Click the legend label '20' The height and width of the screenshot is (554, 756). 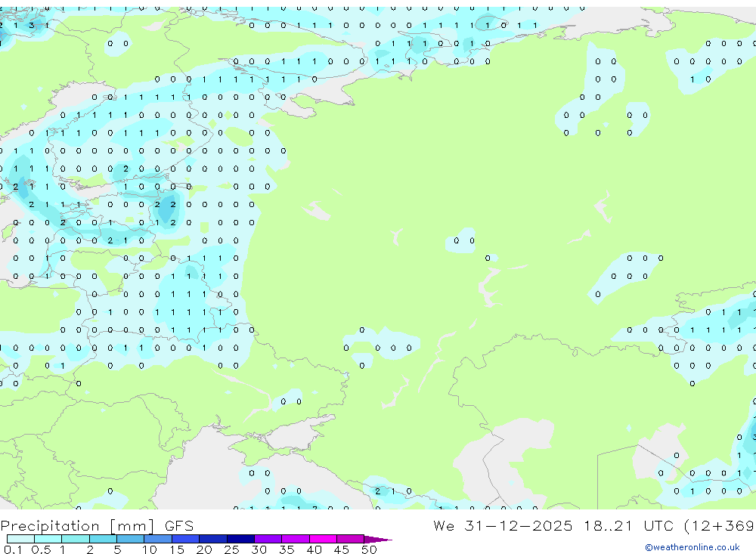204,549
